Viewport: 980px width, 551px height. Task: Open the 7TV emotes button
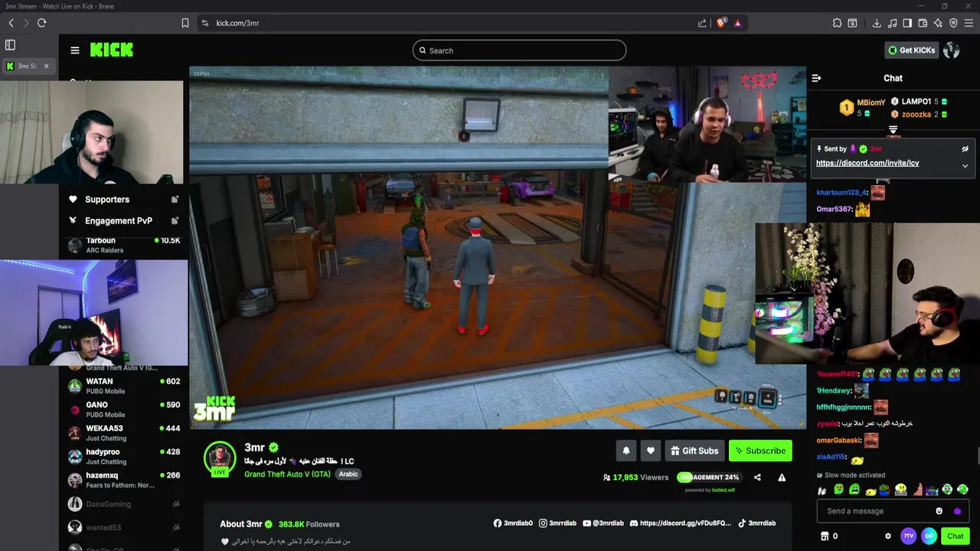(x=909, y=536)
